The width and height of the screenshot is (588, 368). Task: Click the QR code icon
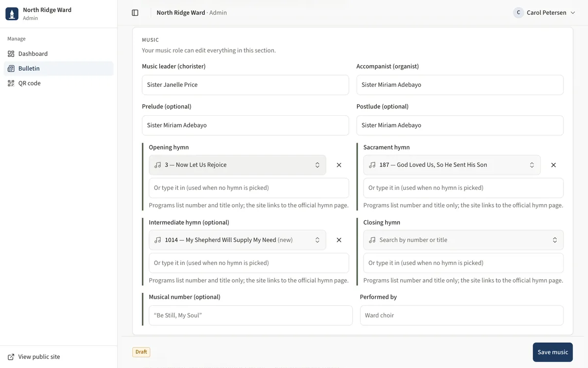tap(11, 83)
